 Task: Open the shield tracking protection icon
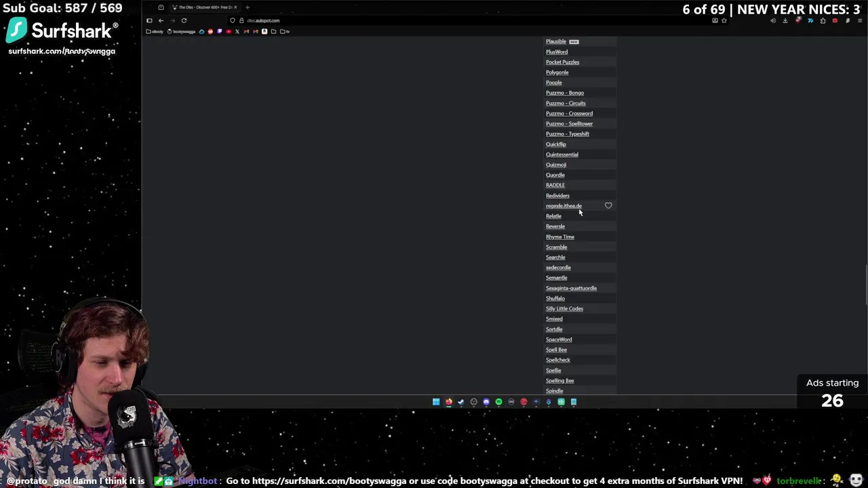(233, 20)
